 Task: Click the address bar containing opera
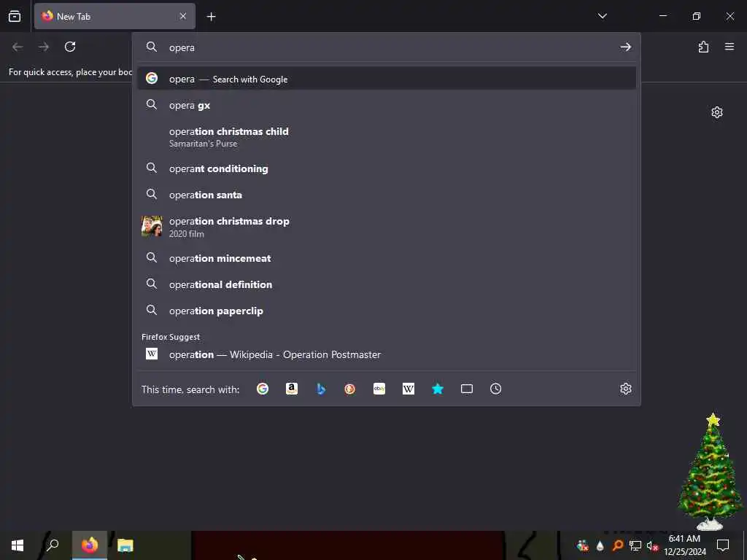(387, 47)
